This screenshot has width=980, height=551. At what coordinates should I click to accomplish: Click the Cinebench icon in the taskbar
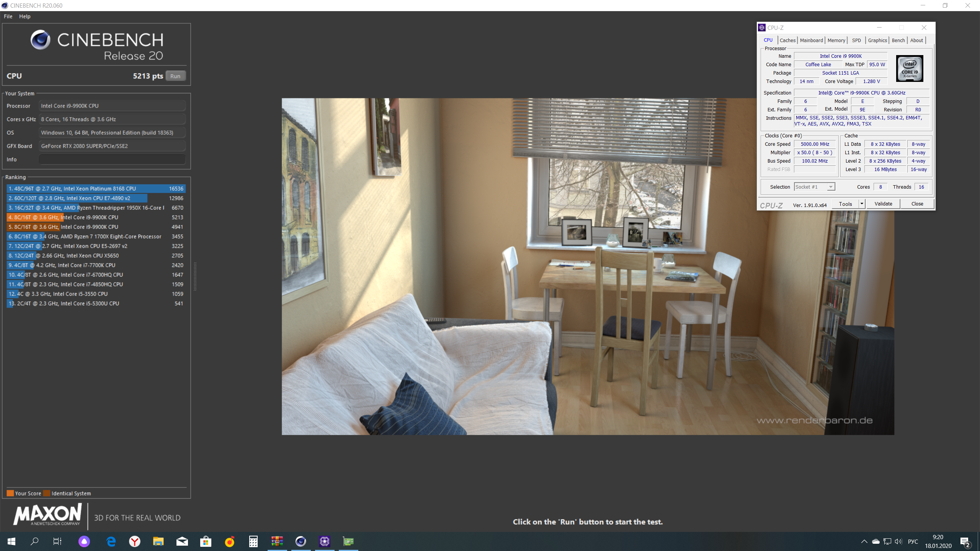[x=301, y=541]
